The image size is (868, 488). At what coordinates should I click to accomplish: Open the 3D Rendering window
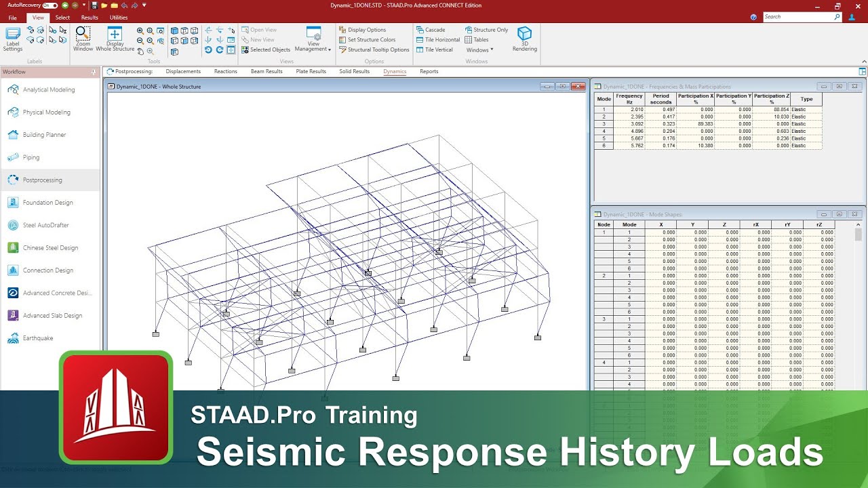524,39
